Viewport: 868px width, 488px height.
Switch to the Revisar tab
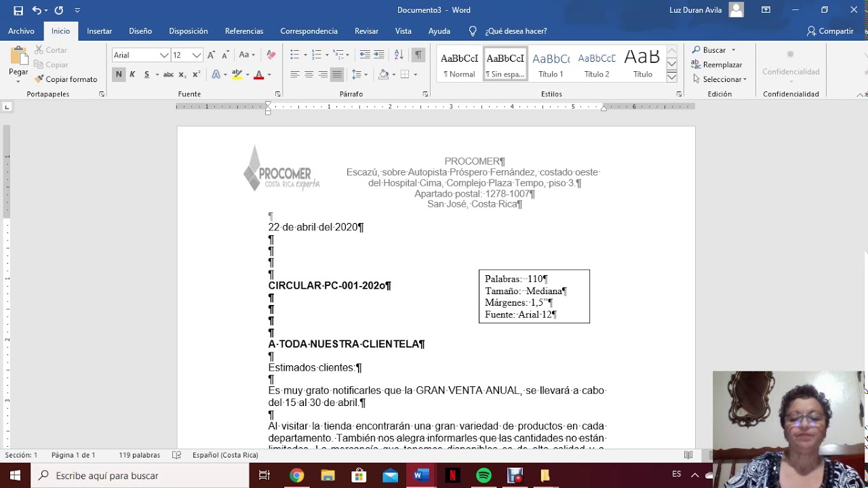click(366, 31)
